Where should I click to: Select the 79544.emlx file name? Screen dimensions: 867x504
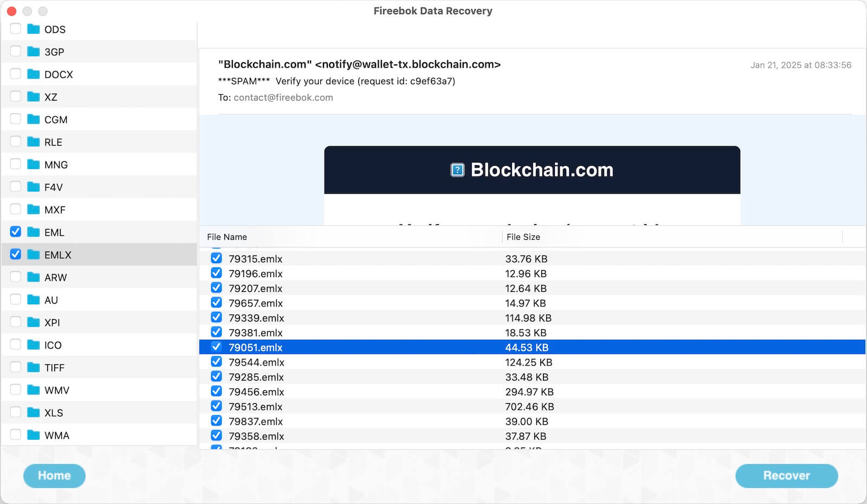coord(256,362)
